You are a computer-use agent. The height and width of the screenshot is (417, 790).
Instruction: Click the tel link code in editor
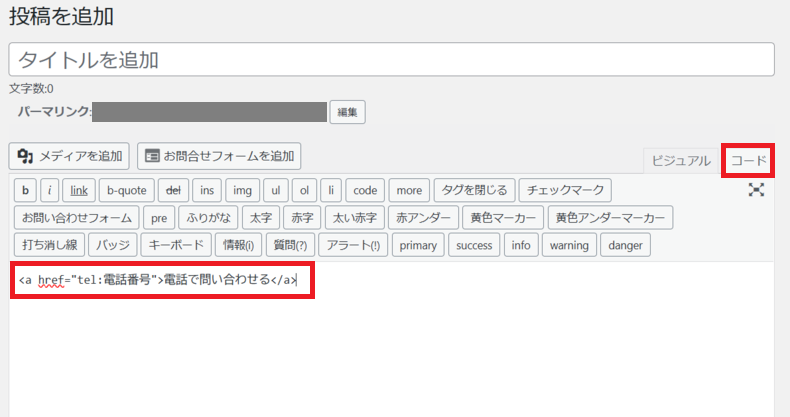pos(158,280)
